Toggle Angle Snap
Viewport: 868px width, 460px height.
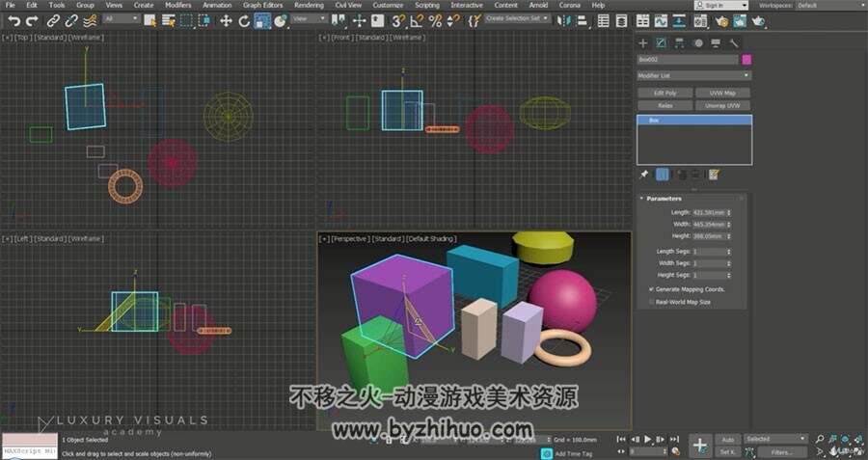coord(417,21)
